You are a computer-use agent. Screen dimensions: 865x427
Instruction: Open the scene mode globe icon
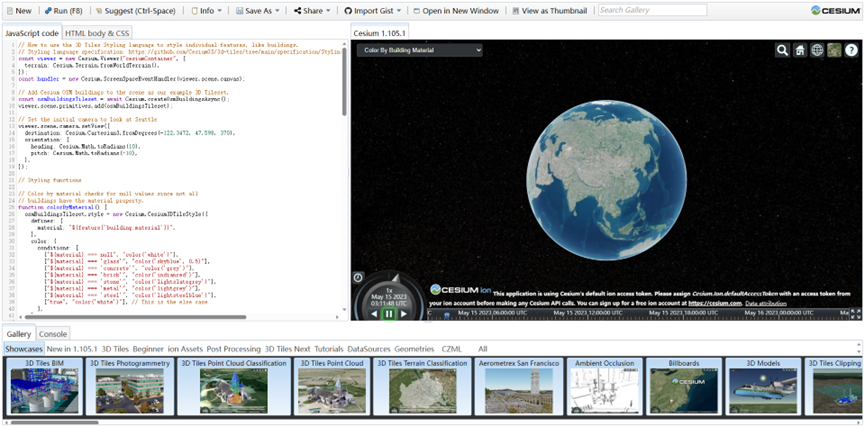pyautogui.click(x=817, y=50)
